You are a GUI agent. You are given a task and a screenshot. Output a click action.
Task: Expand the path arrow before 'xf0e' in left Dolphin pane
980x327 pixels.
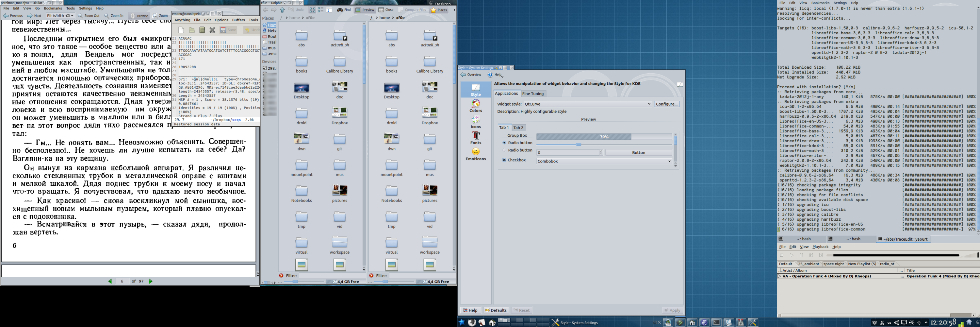(x=303, y=18)
